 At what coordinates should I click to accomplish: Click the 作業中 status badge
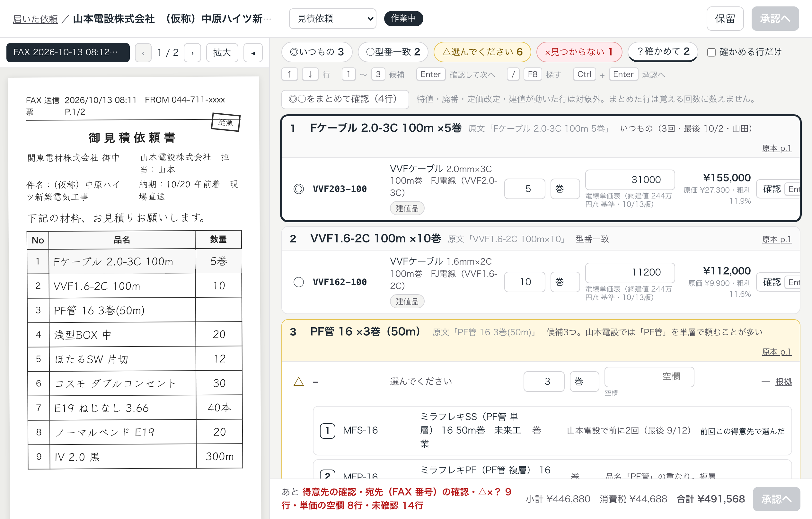click(403, 19)
